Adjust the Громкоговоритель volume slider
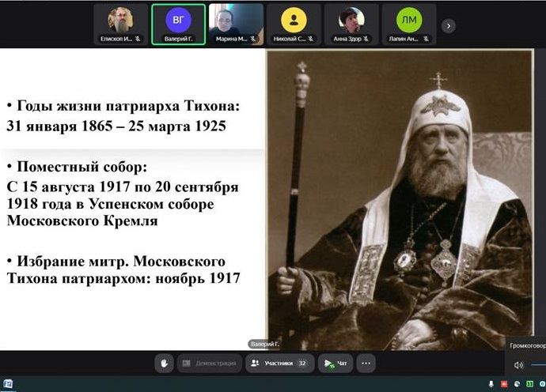The height and width of the screenshot is (392, 546). pyautogui.click(x=538, y=365)
